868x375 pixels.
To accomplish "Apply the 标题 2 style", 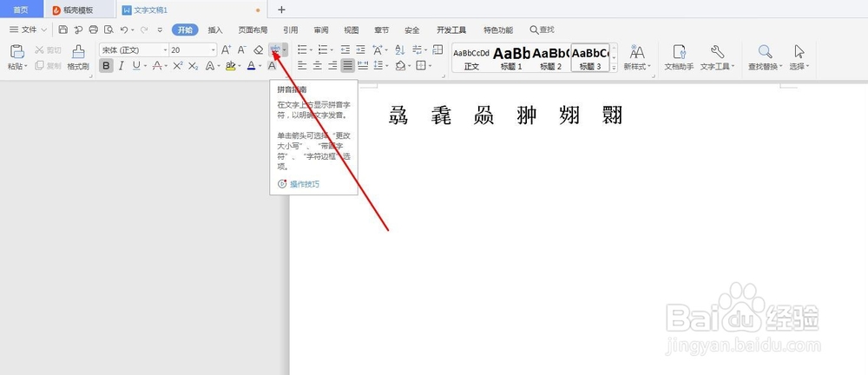I will pyautogui.click(x=551, y=58).
